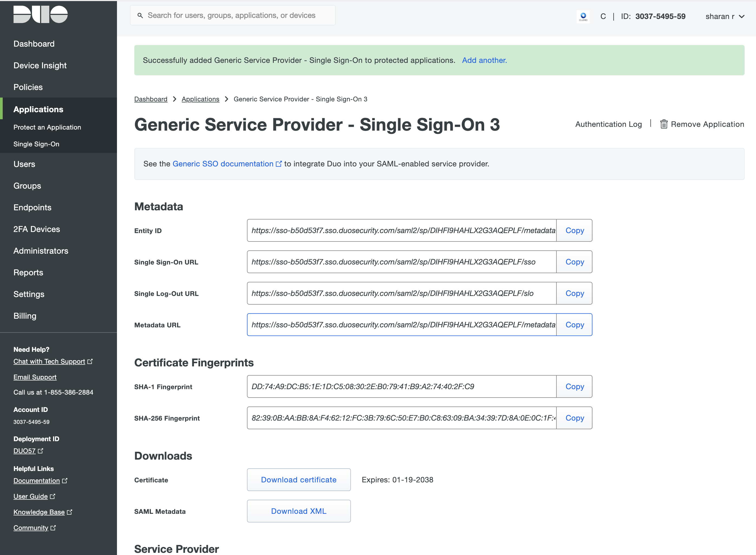Click Download XML button
The image size is (756, 555).
[x=298, y=511]
